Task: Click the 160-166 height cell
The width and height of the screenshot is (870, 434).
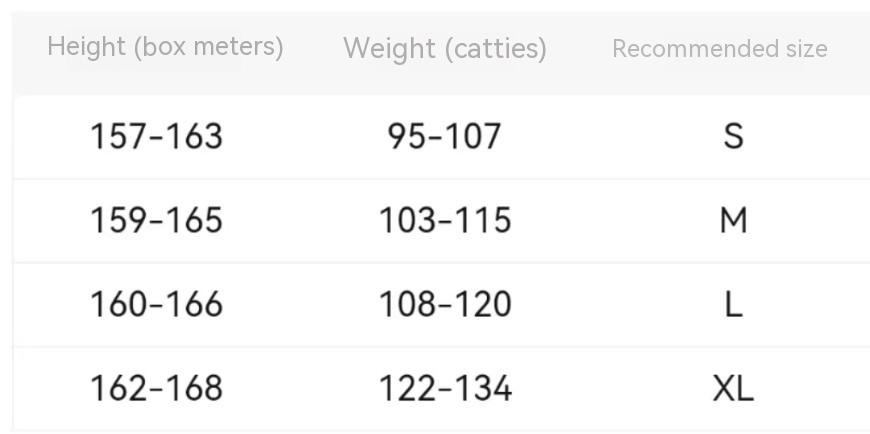Action: pyautogui.click(x=156, y=304)
